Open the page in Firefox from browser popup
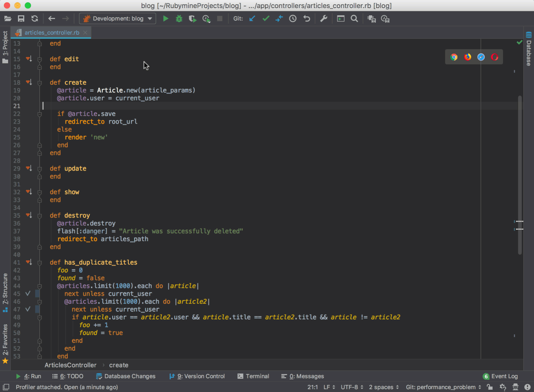 [x=467, y=57]
